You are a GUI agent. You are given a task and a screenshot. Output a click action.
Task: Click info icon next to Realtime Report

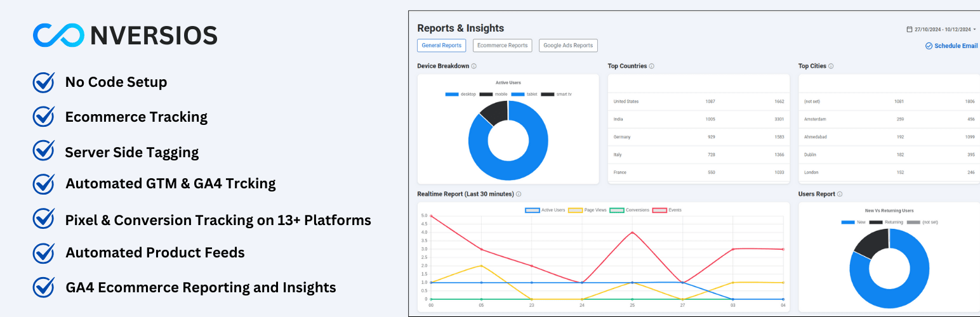[x=519, y=194]
